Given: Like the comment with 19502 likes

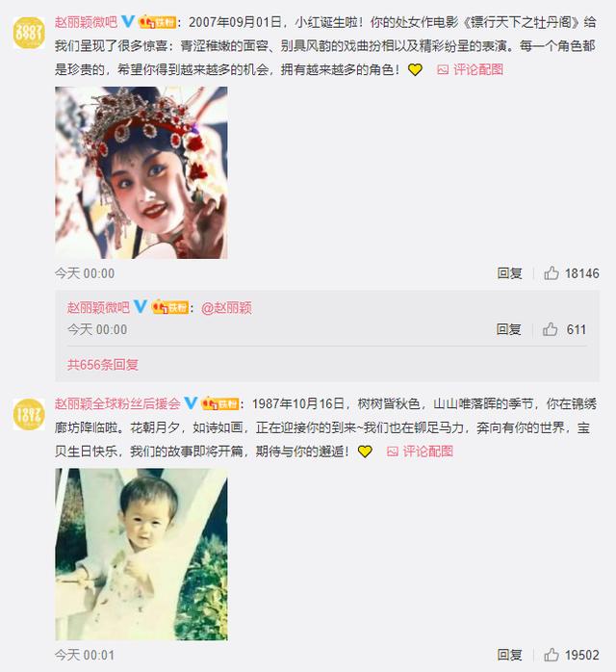Looking at the screenshot, I should point(552,655).
